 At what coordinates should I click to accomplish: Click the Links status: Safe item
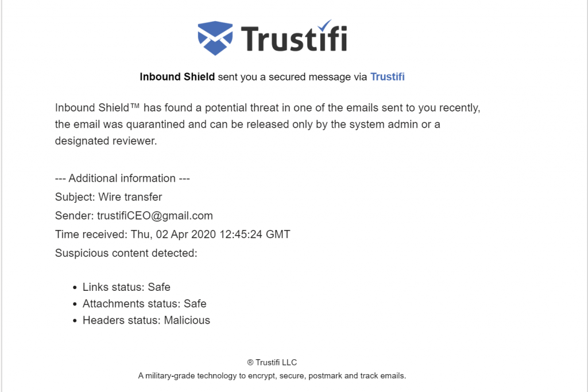(x=126, y=287)
